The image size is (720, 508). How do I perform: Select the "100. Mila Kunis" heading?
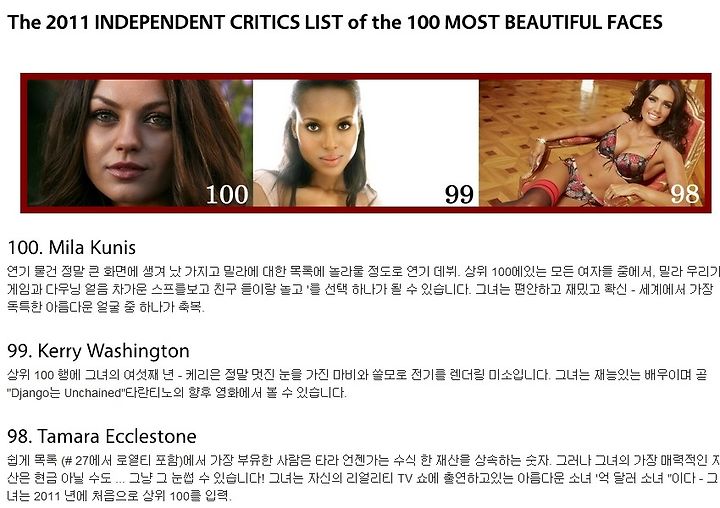pos(72,248)
